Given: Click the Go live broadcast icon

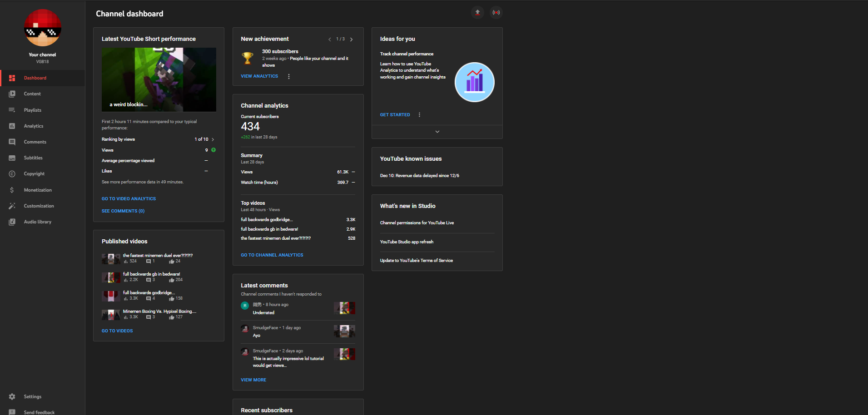Looking at the screenshot, I should (496, 13).
